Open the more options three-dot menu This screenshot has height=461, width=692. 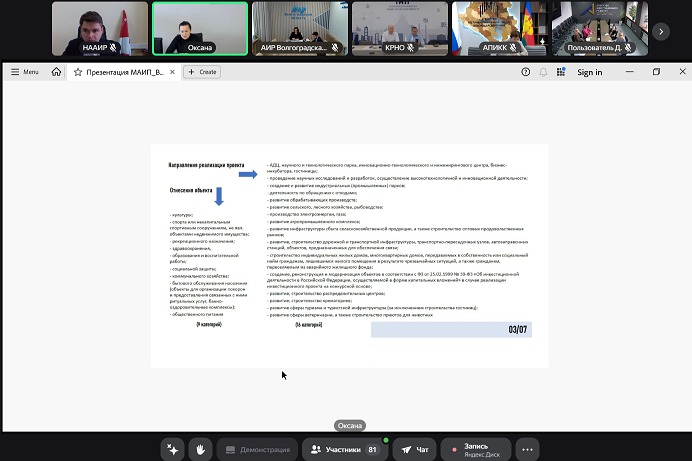(527, 449)
